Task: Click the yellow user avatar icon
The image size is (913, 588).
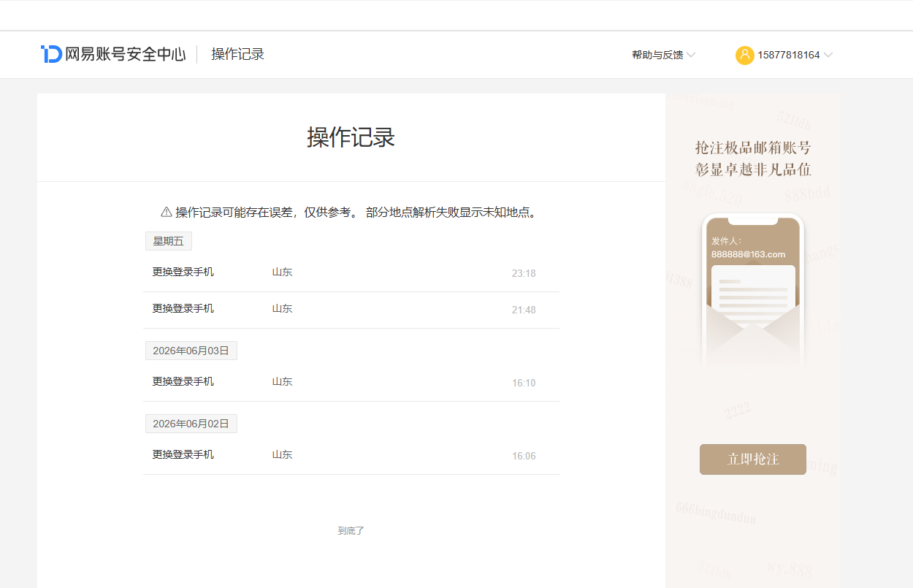Action: (x=744, y=55)
